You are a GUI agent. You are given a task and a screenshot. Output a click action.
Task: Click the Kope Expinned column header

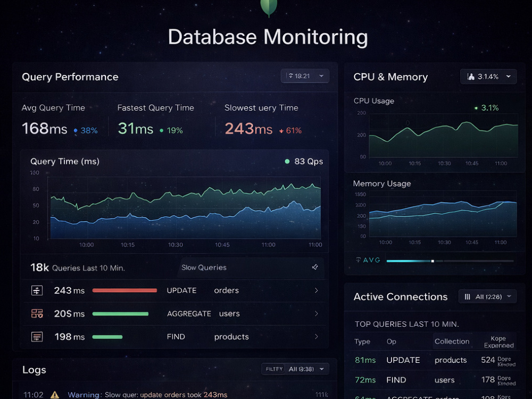click(x=498, y=342)
